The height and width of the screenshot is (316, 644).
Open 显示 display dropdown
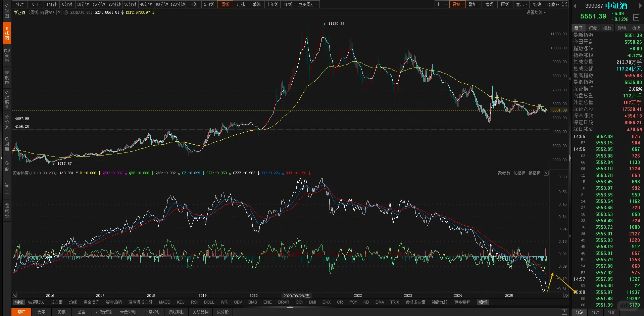click(522, 4)
